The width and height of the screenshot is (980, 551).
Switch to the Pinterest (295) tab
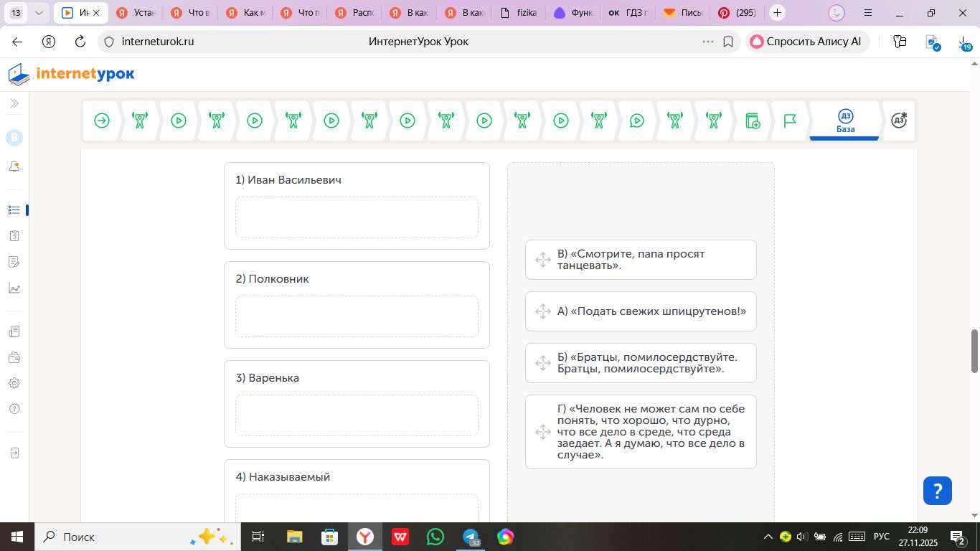pyautogui.click(x=738, y=13)
